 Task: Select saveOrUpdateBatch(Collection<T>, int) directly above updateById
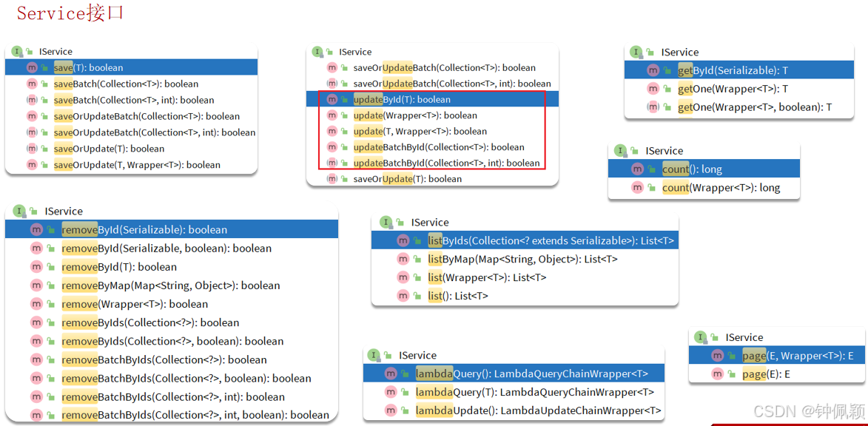coord(432,84)
